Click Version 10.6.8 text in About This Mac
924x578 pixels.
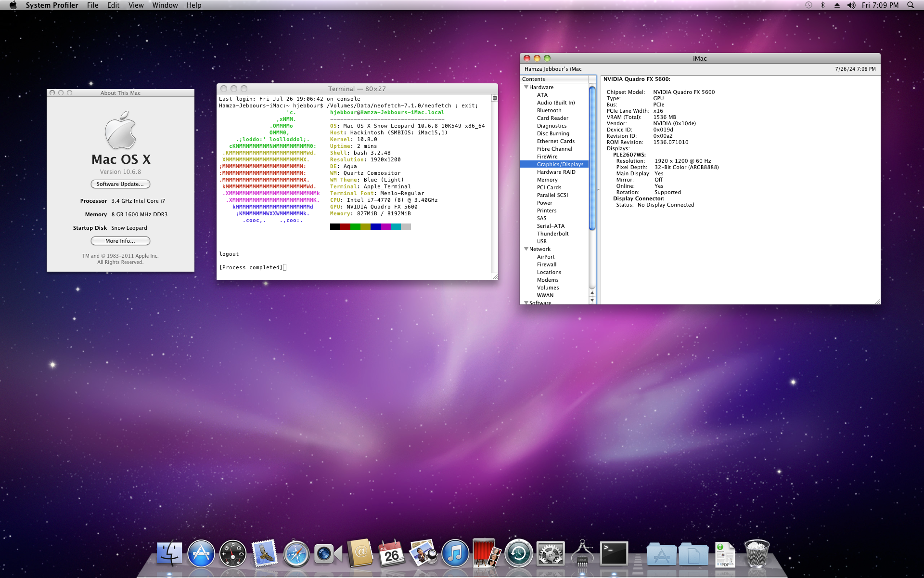coord(120,172)
